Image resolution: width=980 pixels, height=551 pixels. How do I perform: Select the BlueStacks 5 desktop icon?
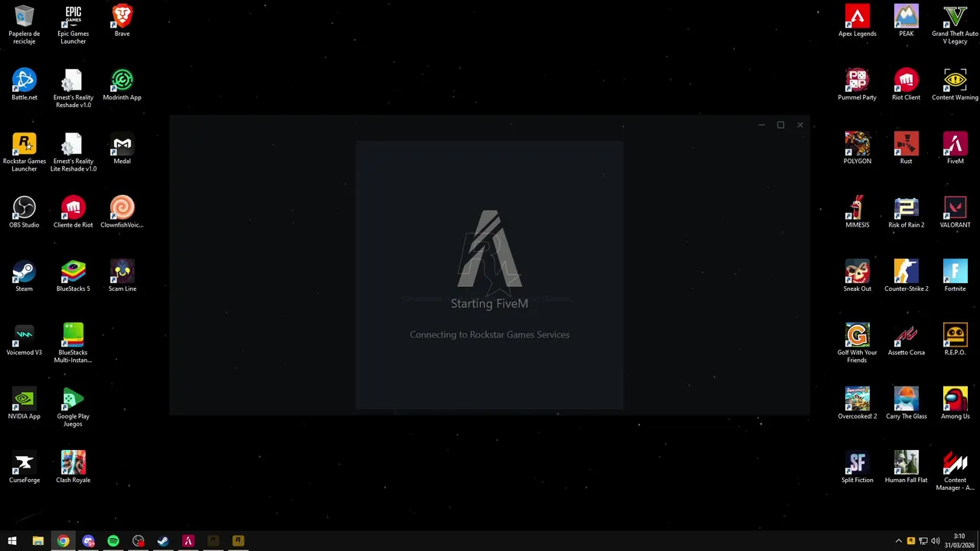pos(73,275)
